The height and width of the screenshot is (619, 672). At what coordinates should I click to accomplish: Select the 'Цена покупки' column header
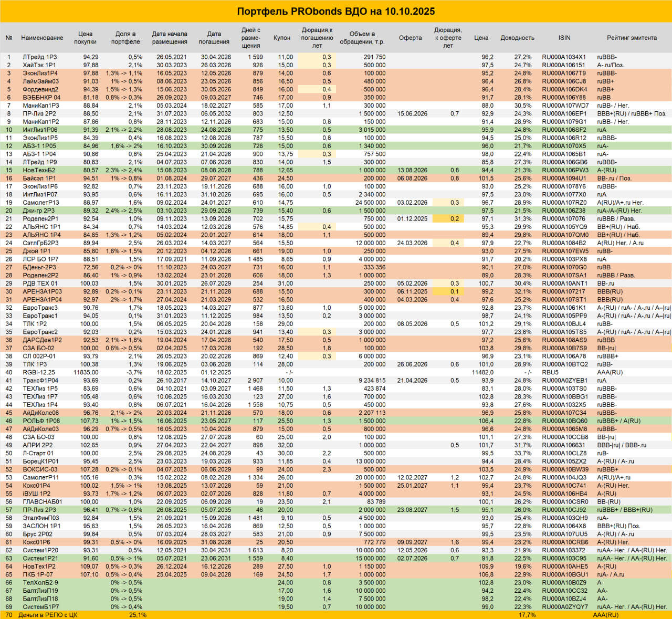[85, 38]
